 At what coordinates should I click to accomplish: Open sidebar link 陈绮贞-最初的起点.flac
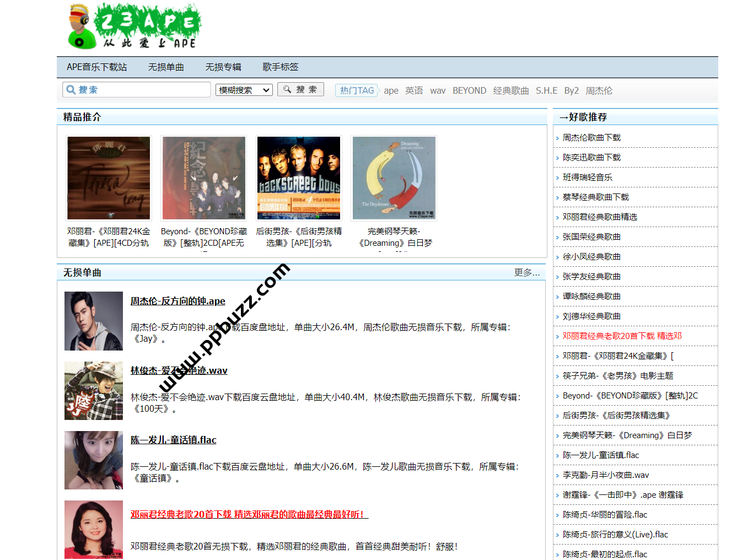(x=605, y=554)
